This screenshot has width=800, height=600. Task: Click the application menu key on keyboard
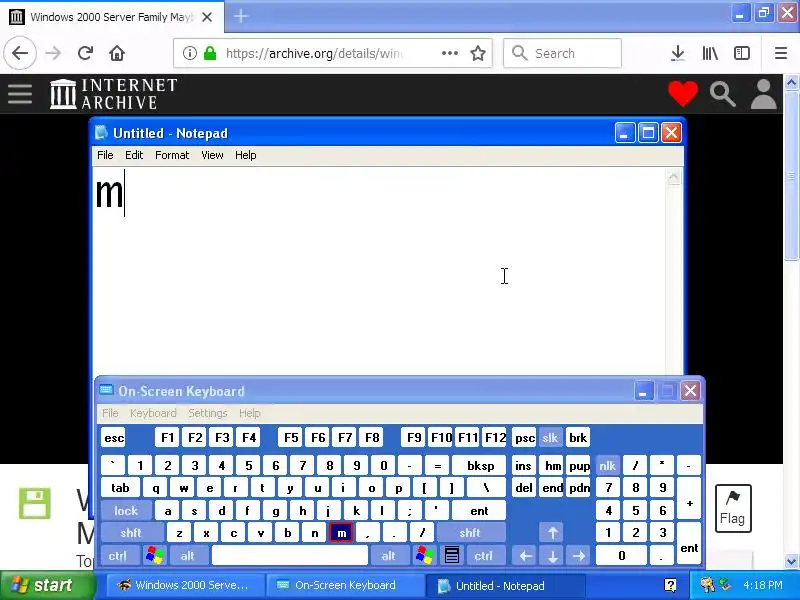pyautogui.click(x=452, y=555)
